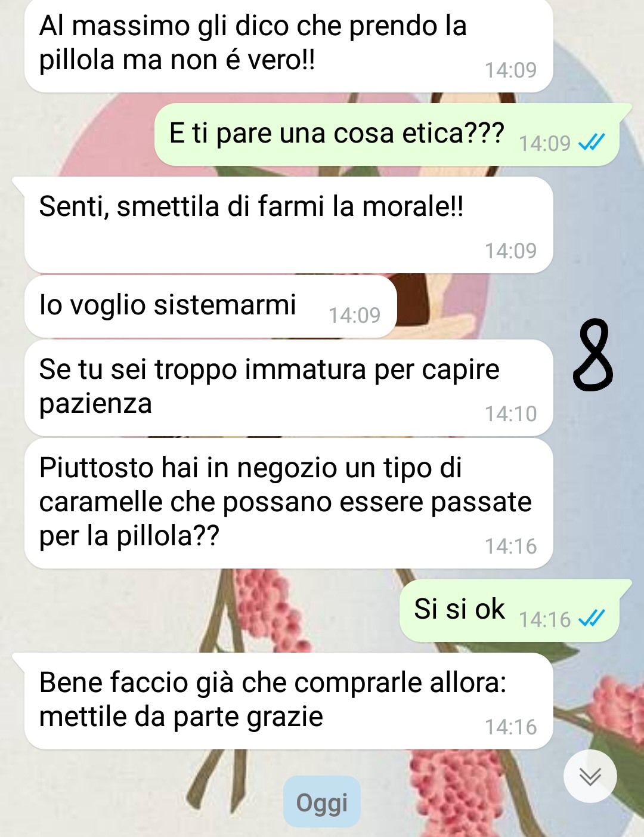The height and width of the screenshot is (837, 644).
Task: Select the "E ti pare una cosa etica???" bubble
Action: [x=387, y=135]
